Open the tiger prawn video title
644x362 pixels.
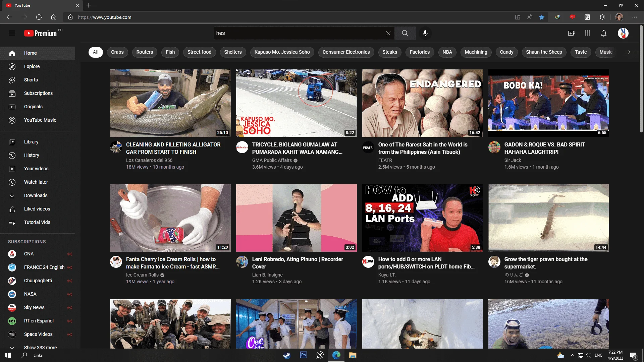point(546,263)
